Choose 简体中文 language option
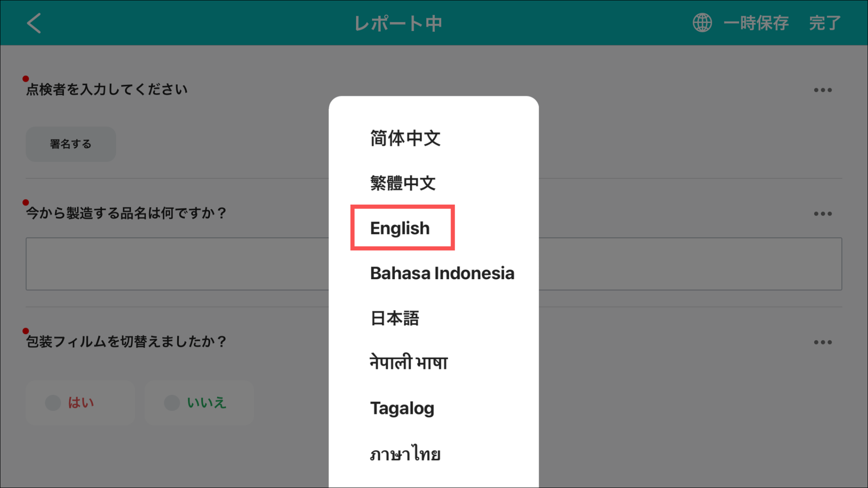The height and width of the screenshot is (488, 868). pyautogui.click(x=405, y=139)
